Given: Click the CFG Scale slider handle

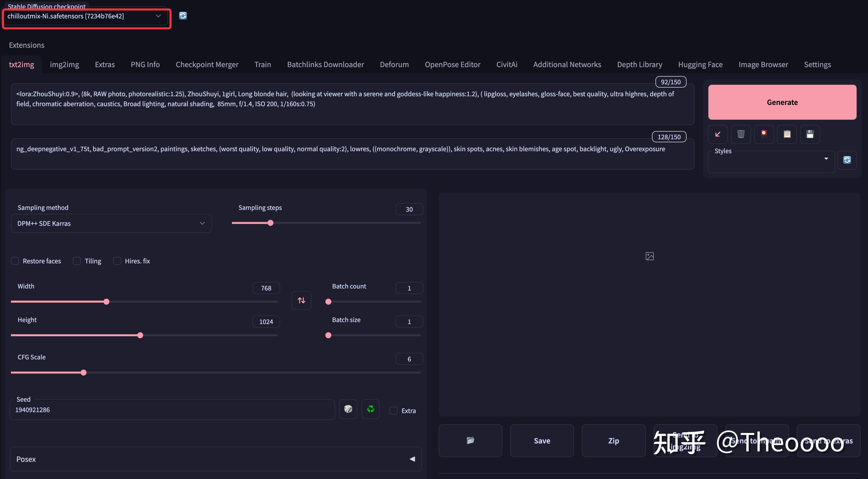Looking at the screenshot, I should 84,373.
